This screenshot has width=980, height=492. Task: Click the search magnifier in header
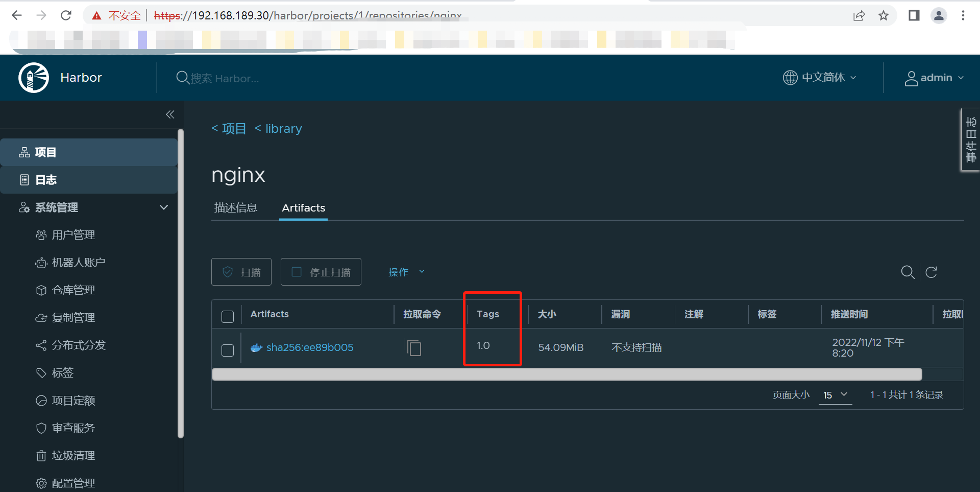pos(182,78)
